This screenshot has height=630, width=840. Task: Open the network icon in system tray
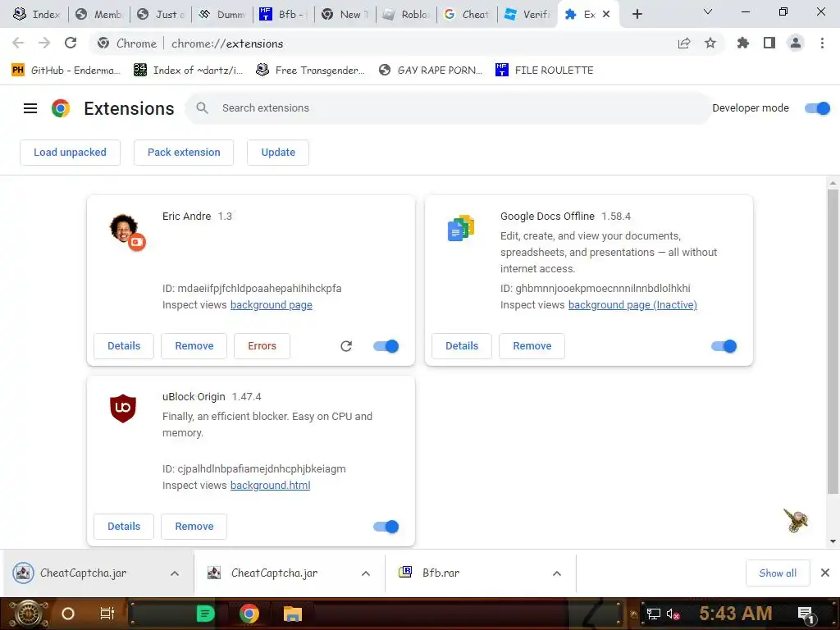(654, 614)
